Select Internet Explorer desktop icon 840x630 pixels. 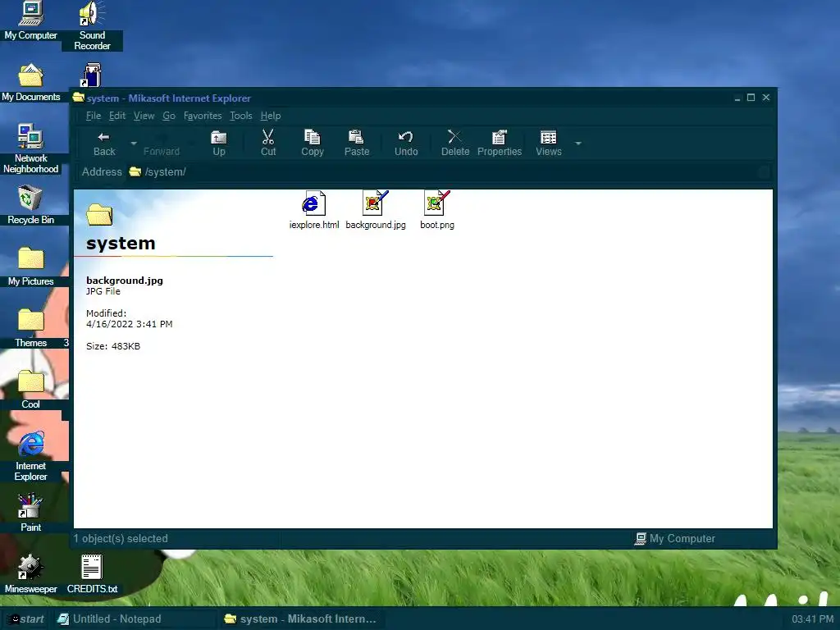(30, 456)
